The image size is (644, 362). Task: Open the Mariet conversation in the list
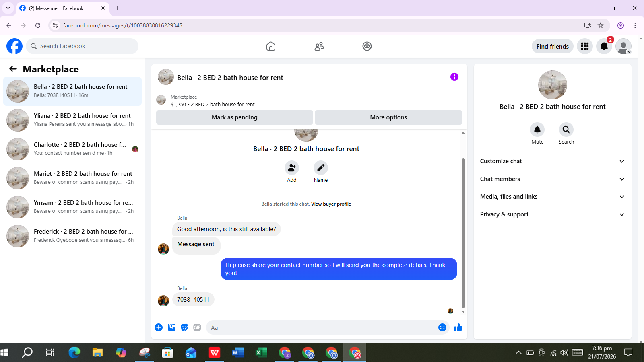(x=72, y=178)
